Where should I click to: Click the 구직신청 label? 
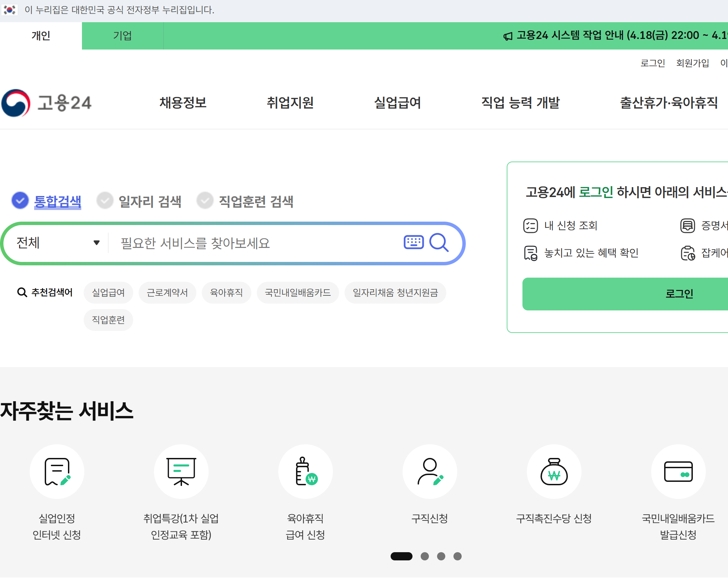(430, 519)
